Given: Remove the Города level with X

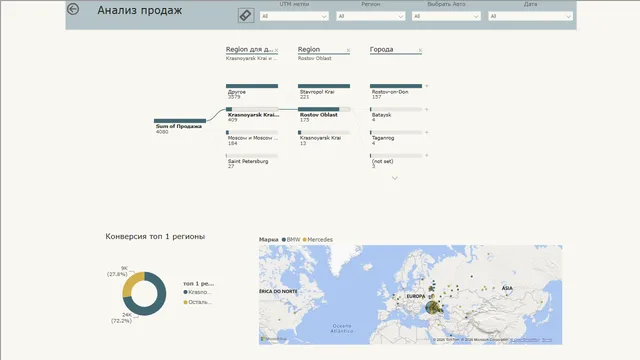Looking at the screenshot, I should tap(420, 50).
